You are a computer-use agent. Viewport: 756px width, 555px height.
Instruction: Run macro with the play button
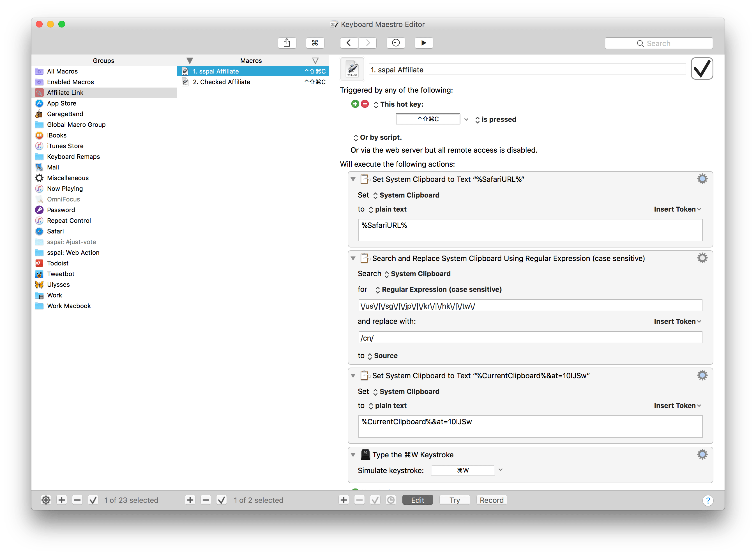[423, 43]
